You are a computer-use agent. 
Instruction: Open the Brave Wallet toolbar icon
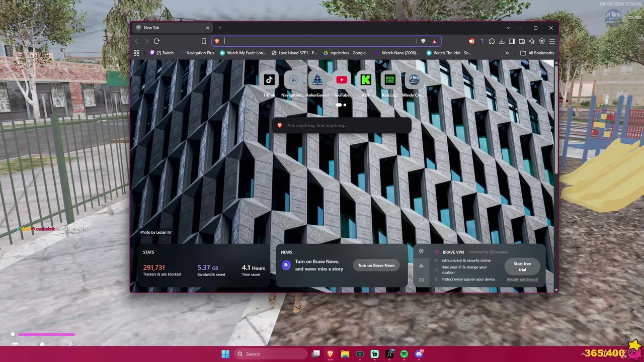[522, 41]
